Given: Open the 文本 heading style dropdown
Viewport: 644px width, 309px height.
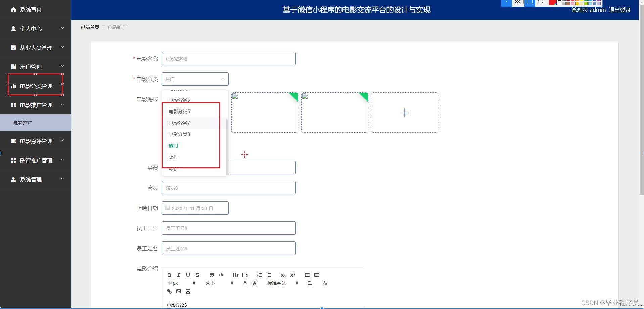Looking at the screenshot, I should (x=219, y=283).
